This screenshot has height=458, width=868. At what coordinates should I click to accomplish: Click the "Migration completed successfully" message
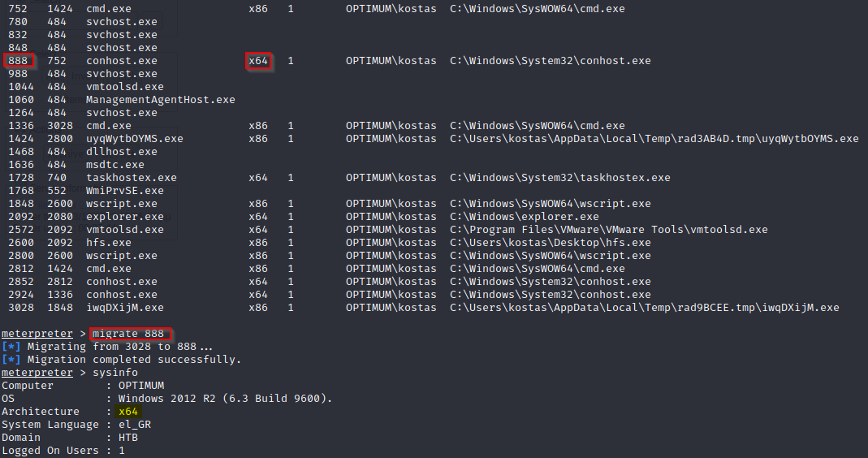[134, 360]
